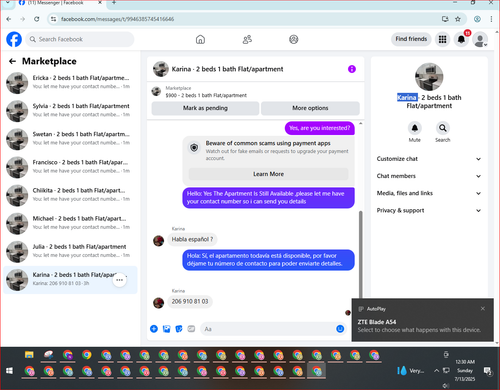Go back with browser back arrow
Image resolution: width=500 pixels, height=390 pixels.
9,19
